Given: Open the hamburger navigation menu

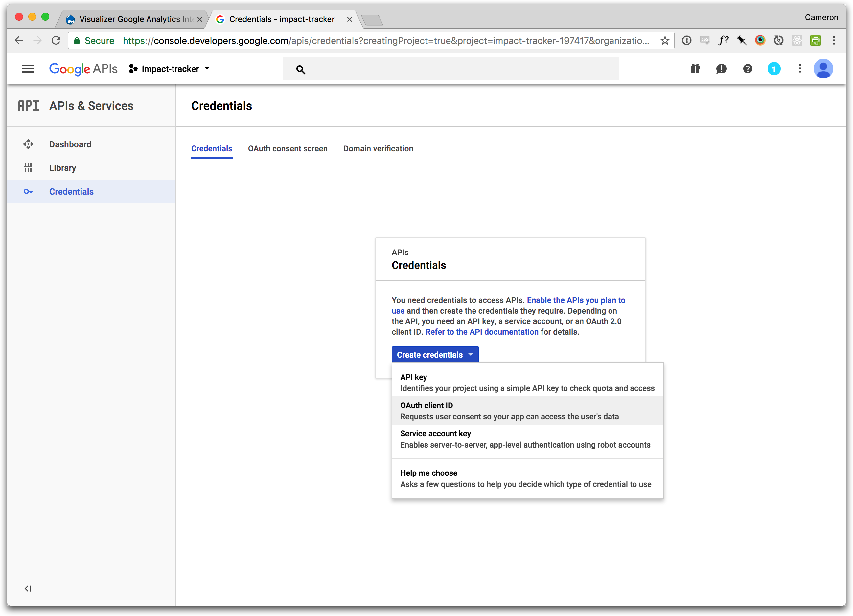Looking at the screenshot, I should click(x=28, y=69).
